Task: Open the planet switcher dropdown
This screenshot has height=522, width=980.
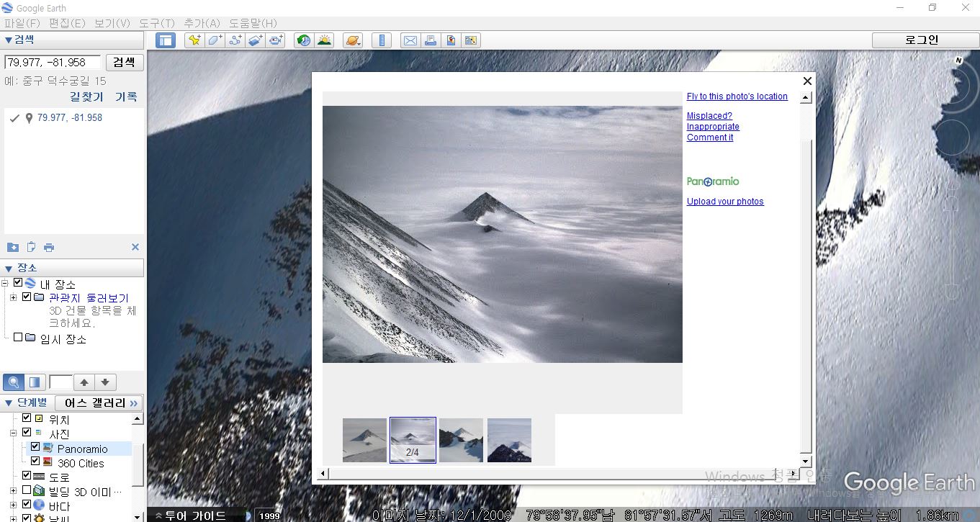Action: click(353, 40)
